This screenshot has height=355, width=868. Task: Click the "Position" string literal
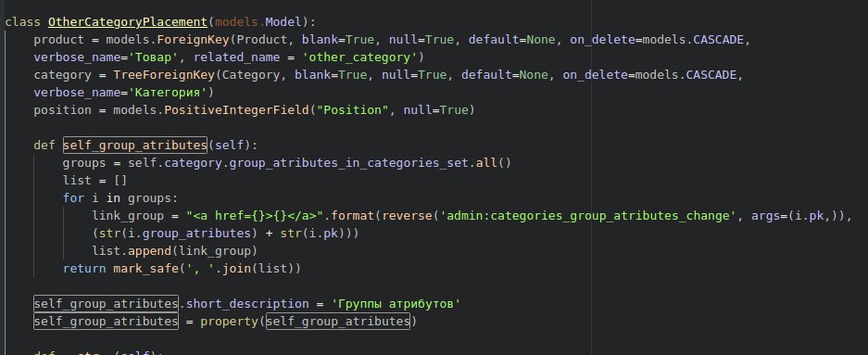352,110
